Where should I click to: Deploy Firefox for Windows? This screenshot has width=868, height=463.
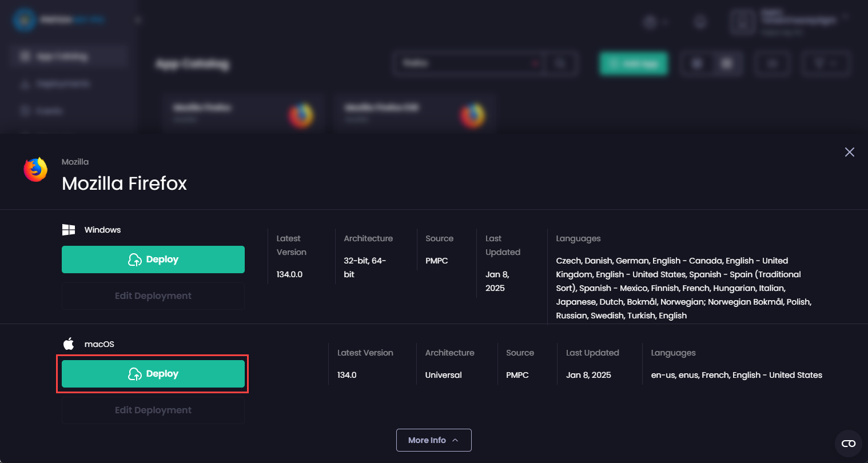[153, 260]
